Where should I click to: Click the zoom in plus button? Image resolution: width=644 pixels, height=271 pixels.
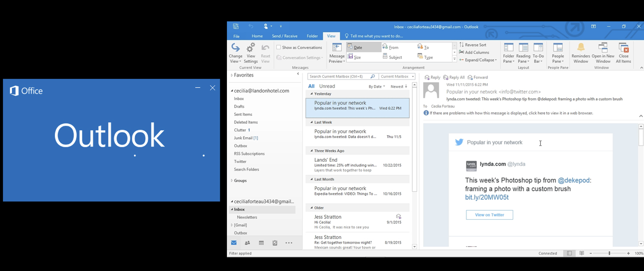tap(628, 253)
